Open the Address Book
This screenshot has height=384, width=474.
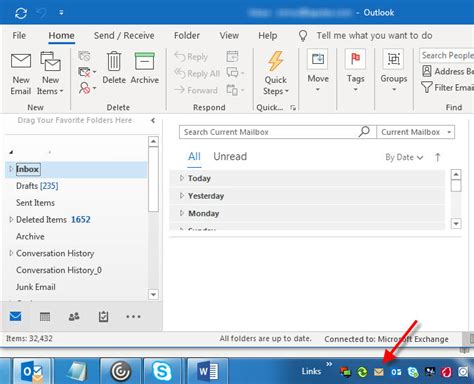(447, 71)
